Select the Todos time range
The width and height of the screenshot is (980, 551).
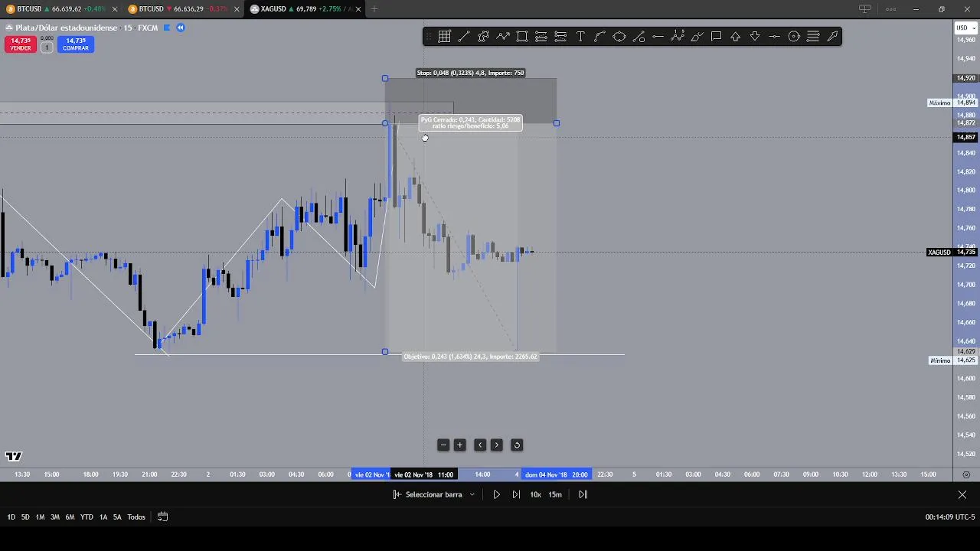136,517
